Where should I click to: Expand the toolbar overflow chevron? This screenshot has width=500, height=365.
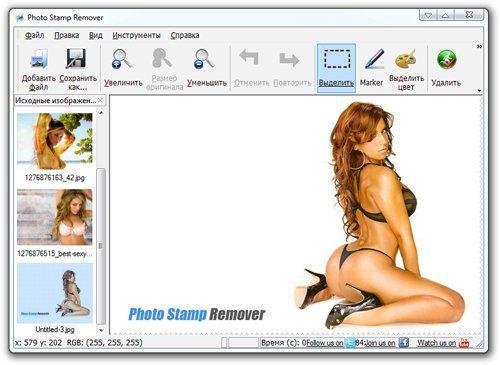click(x=479, y=46)
